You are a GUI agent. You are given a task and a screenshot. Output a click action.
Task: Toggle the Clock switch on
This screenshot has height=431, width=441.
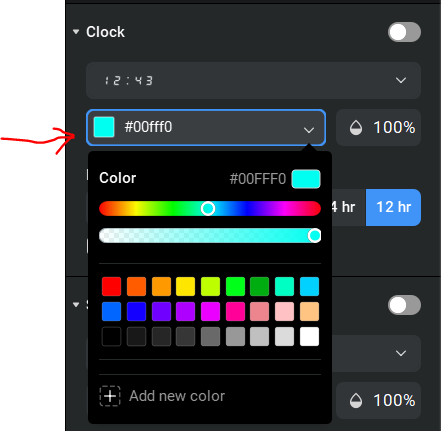[x=404, y=32]
